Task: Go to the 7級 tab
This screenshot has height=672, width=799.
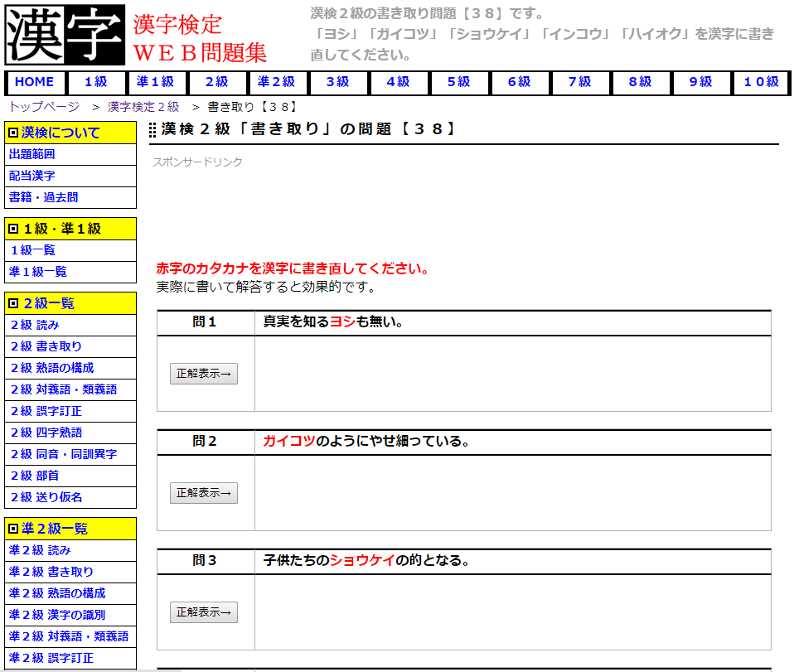Action: point(580,82)
